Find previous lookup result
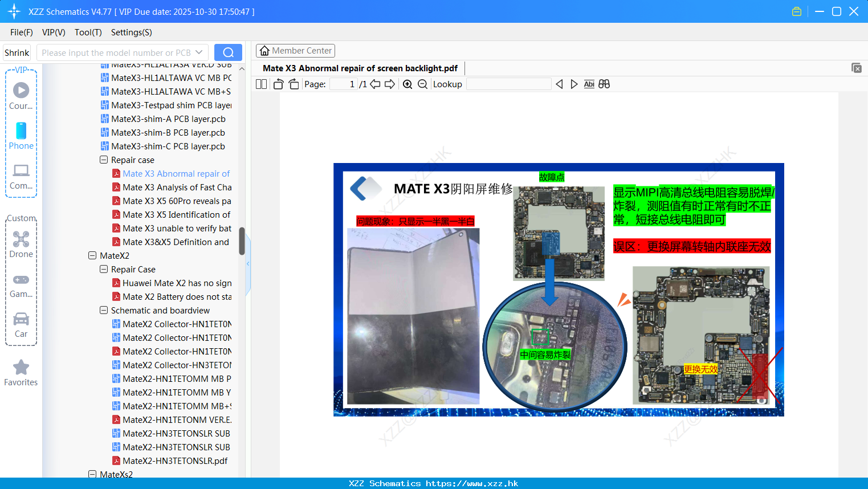 tap(559, 84)
